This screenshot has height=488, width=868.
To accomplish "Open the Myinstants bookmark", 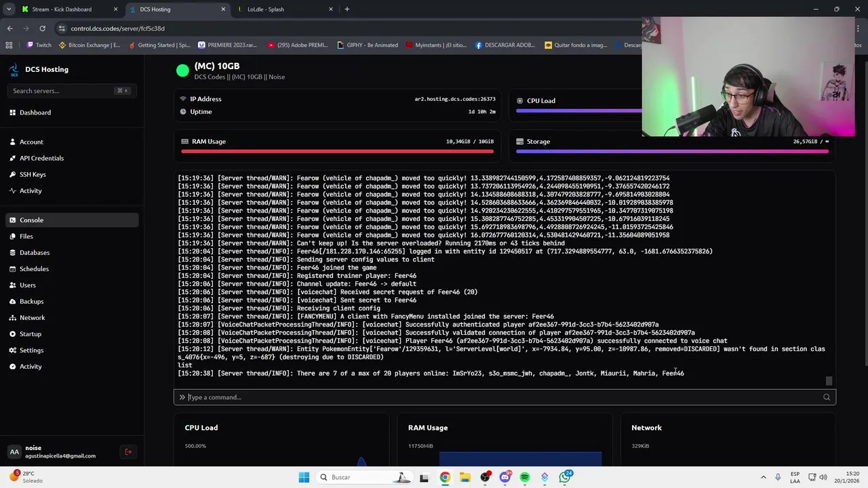I will (x=436, y=45).
